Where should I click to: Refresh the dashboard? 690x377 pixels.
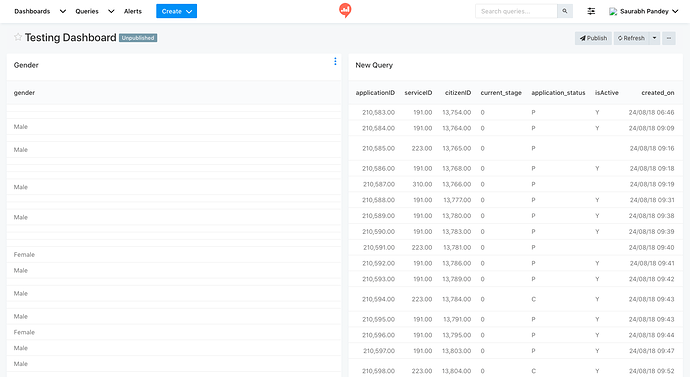tap(631, 38)
